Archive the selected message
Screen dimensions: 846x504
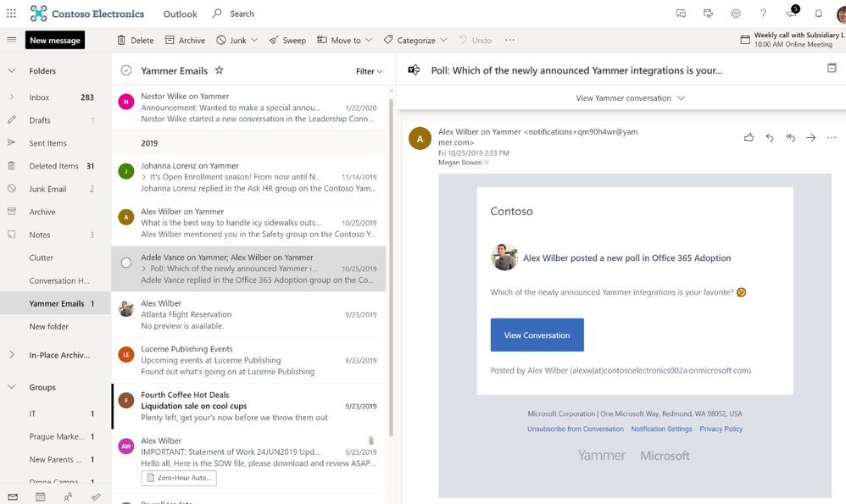[185, 40]
